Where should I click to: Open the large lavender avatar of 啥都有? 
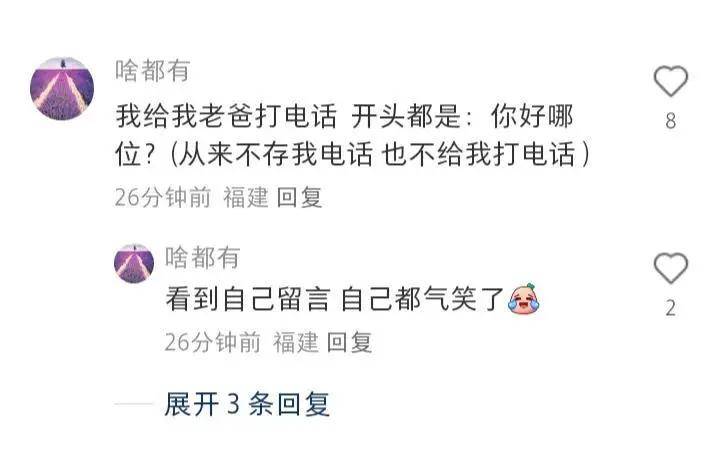pyautogui.click(x=62, y=89)
